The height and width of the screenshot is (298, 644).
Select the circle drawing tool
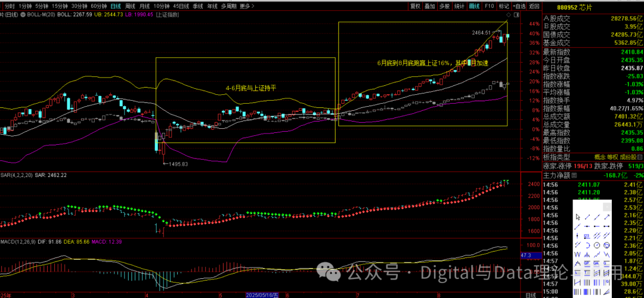click(x=597, y=245)
